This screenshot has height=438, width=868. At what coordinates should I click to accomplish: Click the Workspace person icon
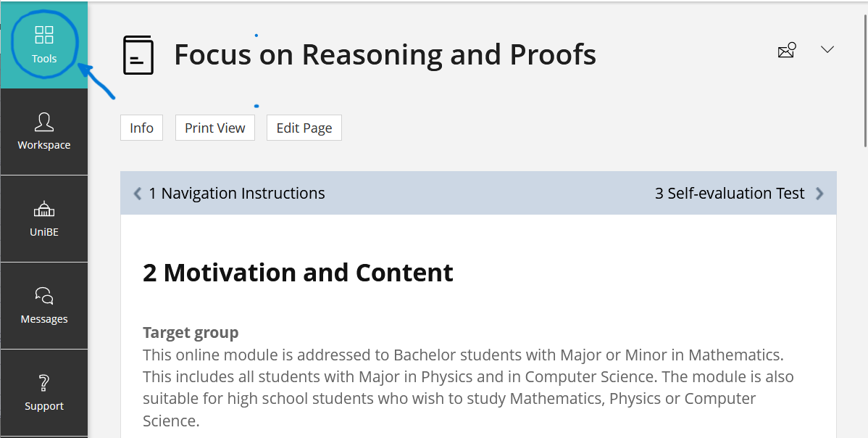44,122
